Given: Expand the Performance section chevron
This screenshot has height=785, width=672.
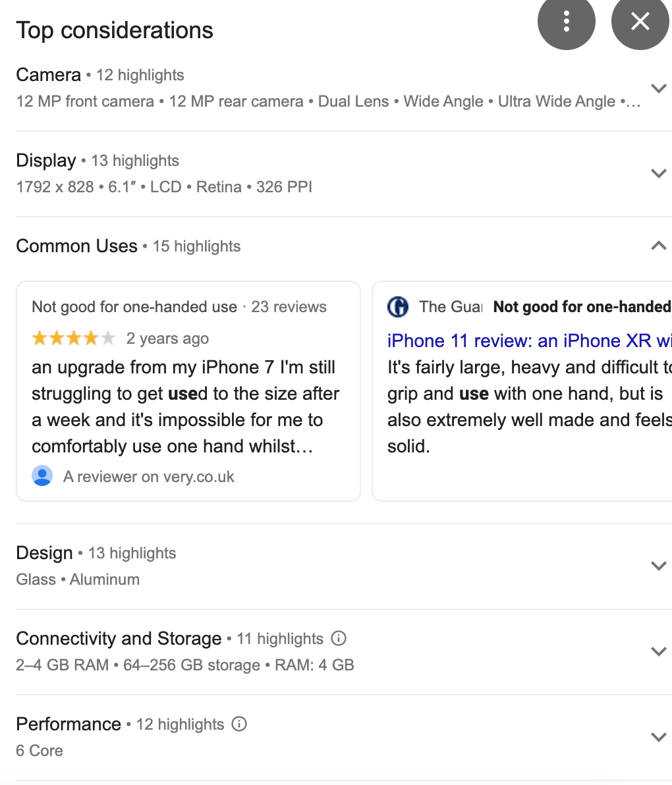Looking at the screenshot, I should click(x=658, y=738).
